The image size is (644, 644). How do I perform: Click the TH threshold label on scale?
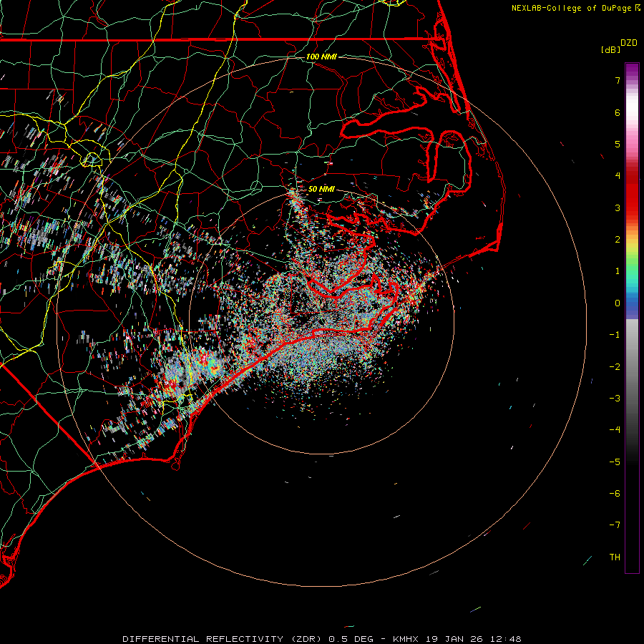pos(615,557)
